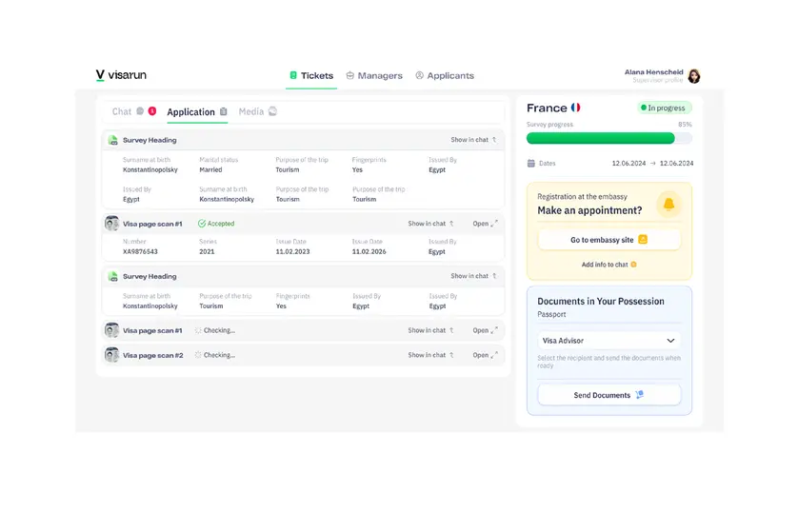The width and height of the screenshot is (798, 532).
Task: Go to the Applicants tab
Action: click(445, 76)
